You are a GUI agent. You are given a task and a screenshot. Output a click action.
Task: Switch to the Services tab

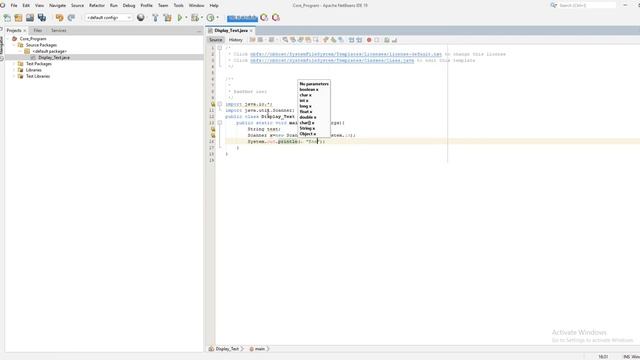(58, 31)
